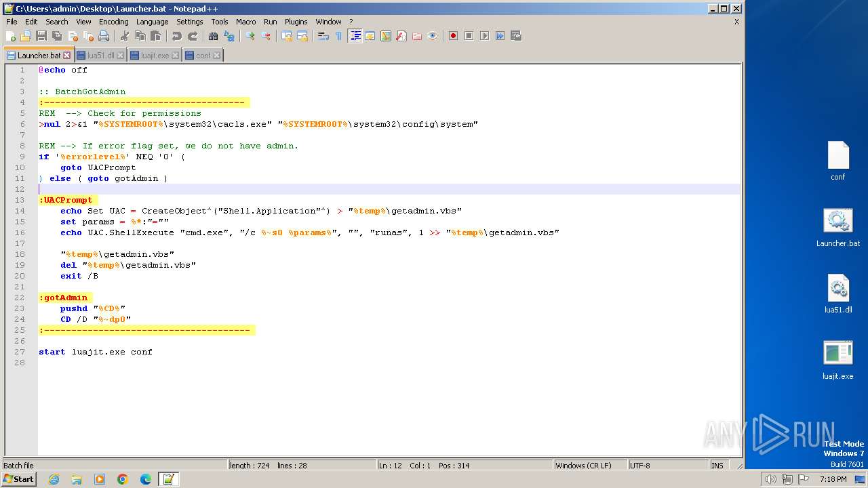
Task: Toggle synchronized vertical scrolling
Action: tap(287, 36)
